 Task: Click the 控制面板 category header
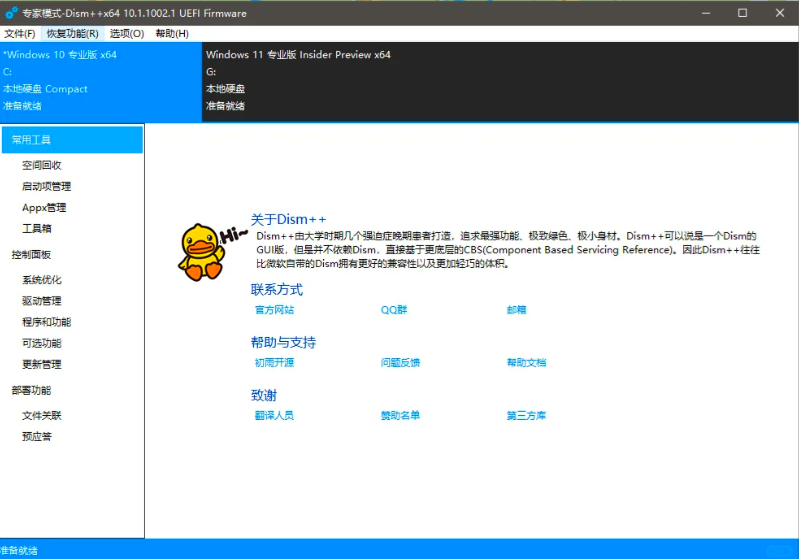pyautogui.click(x=32, y=254)
